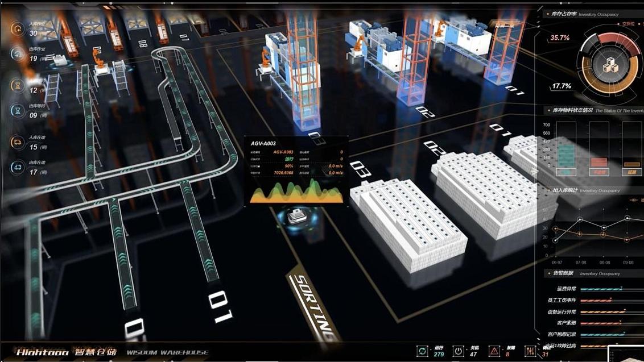Click the orange hourglass icon showing 12
Viewport: 644px width, 362px height.
(17, 86)
